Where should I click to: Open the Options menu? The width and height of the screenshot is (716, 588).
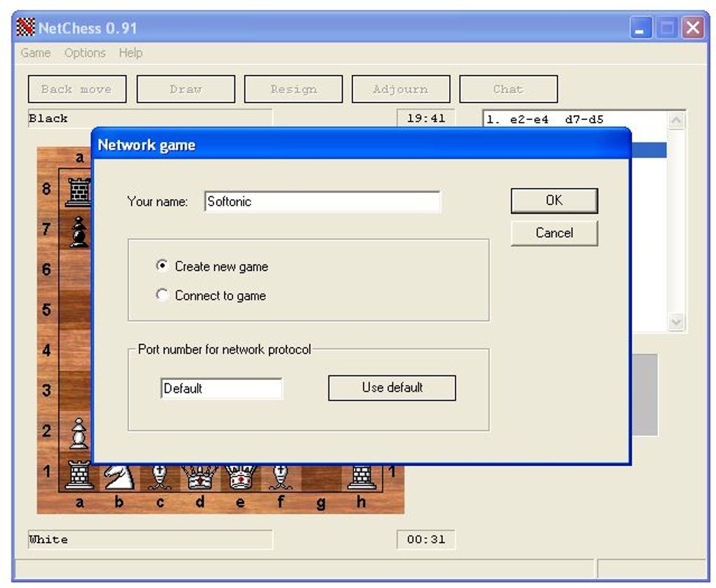[x=85, y=53]
